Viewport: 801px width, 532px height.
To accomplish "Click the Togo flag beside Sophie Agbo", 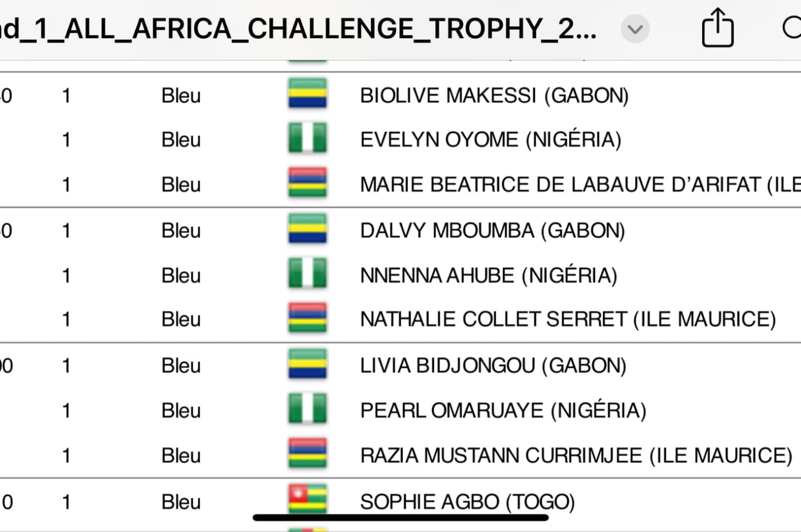I will point(308,499).
